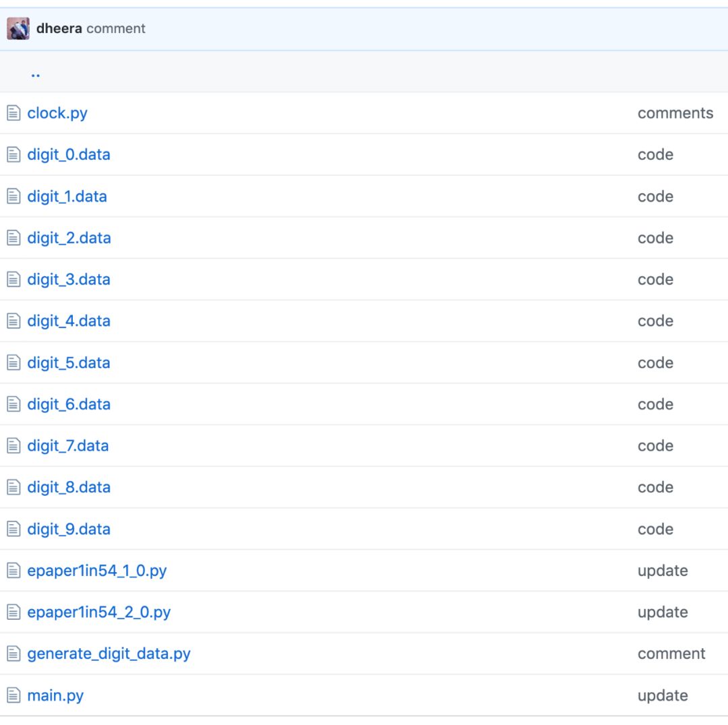Open epaper1in54_2_0.py file
Viewport: 728px width, 725px height.
point(99,612)
